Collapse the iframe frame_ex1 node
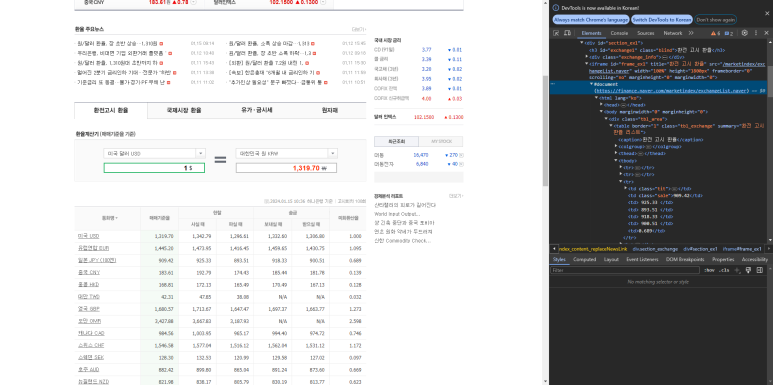773x385 pixels. [586, 64]
